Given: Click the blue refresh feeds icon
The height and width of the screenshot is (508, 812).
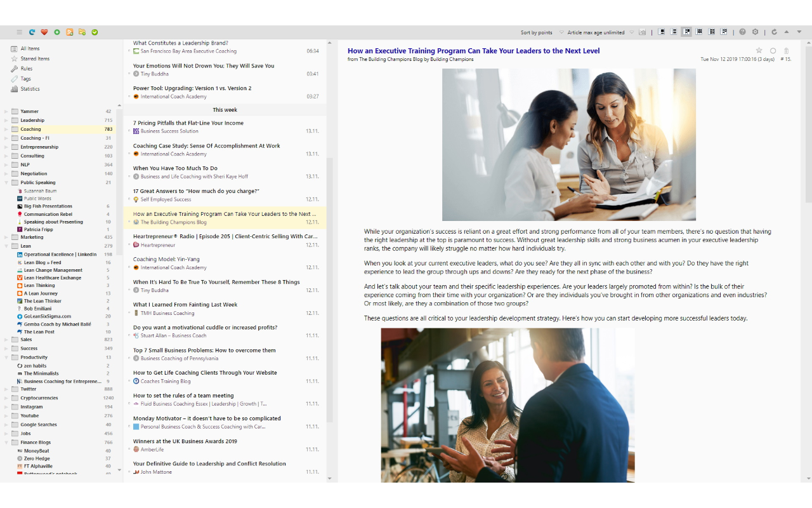Looking at the screenshot, I should click(32, 32).
